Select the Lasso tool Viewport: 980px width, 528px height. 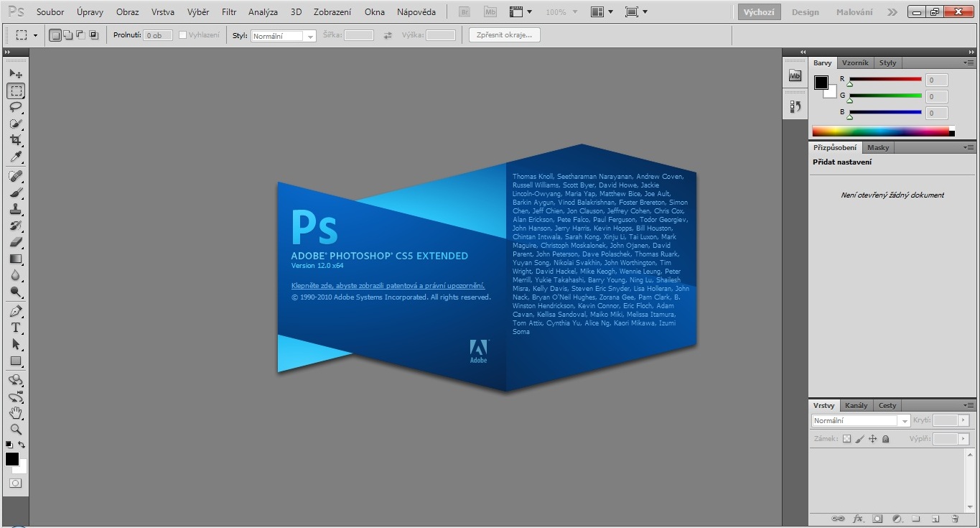pyautogui.click(x=15, y=107)
